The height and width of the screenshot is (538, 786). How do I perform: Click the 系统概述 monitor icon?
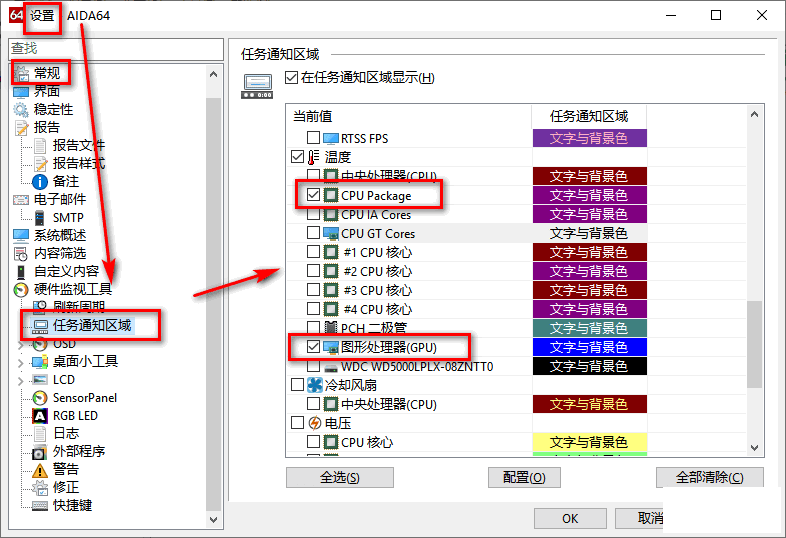coord(21,236)
